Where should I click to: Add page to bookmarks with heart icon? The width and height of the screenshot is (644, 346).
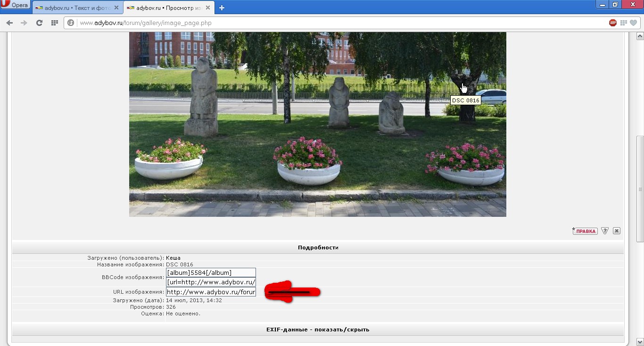[634, 23]
